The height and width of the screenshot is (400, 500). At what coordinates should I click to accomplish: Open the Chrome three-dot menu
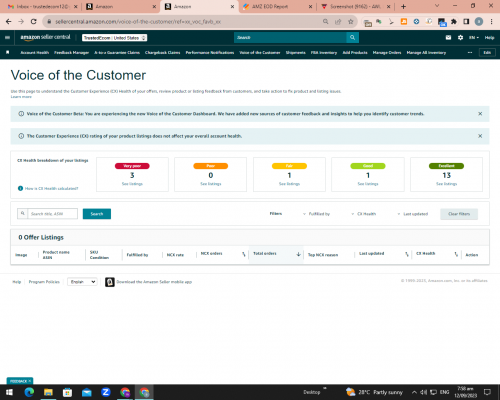click(491, 22)
